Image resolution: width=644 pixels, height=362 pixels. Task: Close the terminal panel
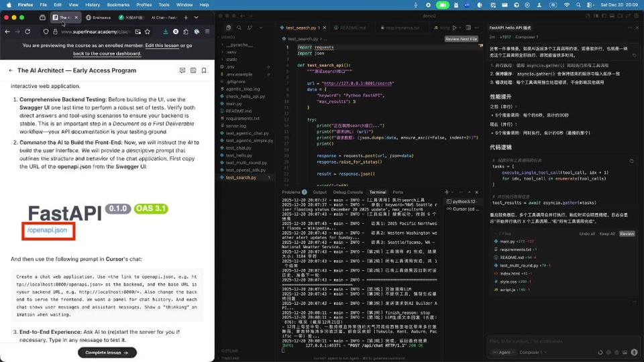[x=476, y=192]
